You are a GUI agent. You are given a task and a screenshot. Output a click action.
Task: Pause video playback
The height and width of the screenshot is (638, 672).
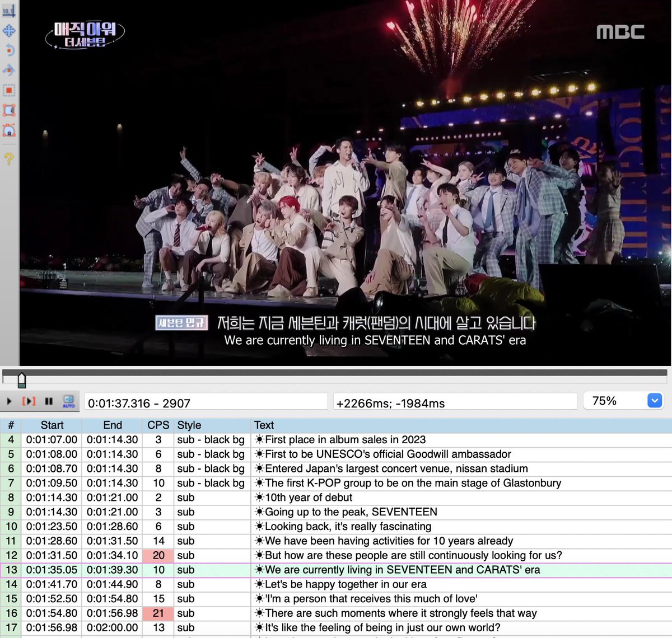pos(49,401)
